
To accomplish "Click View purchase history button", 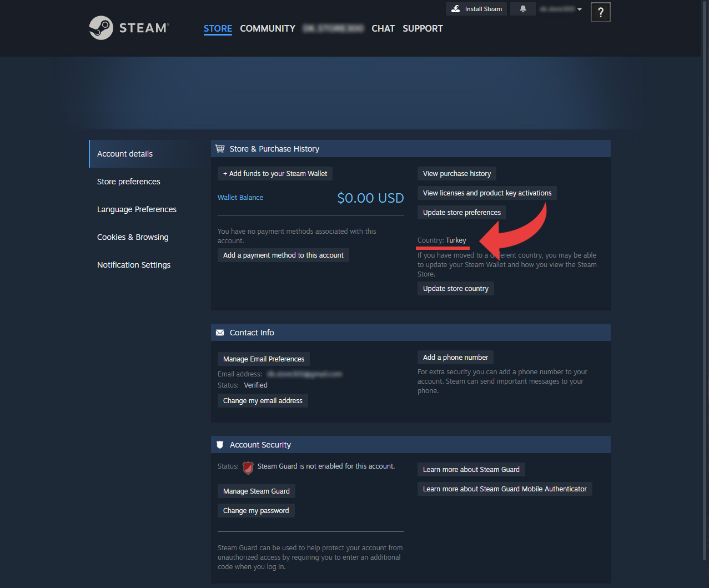I will [x=457, y=174].
